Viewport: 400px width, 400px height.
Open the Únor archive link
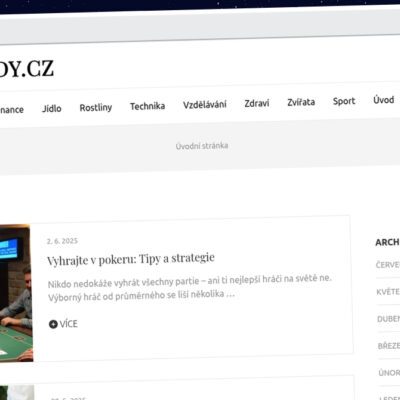[x=389, y=373]
